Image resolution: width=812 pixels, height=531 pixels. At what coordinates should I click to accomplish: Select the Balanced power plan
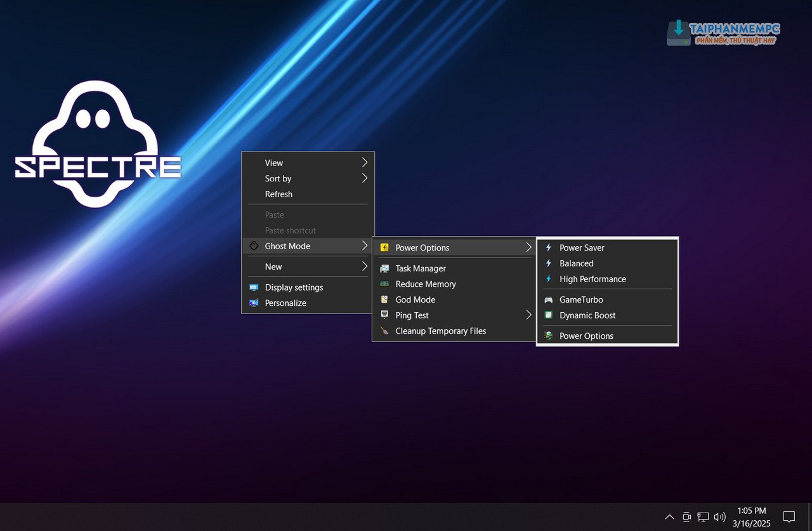576,263
